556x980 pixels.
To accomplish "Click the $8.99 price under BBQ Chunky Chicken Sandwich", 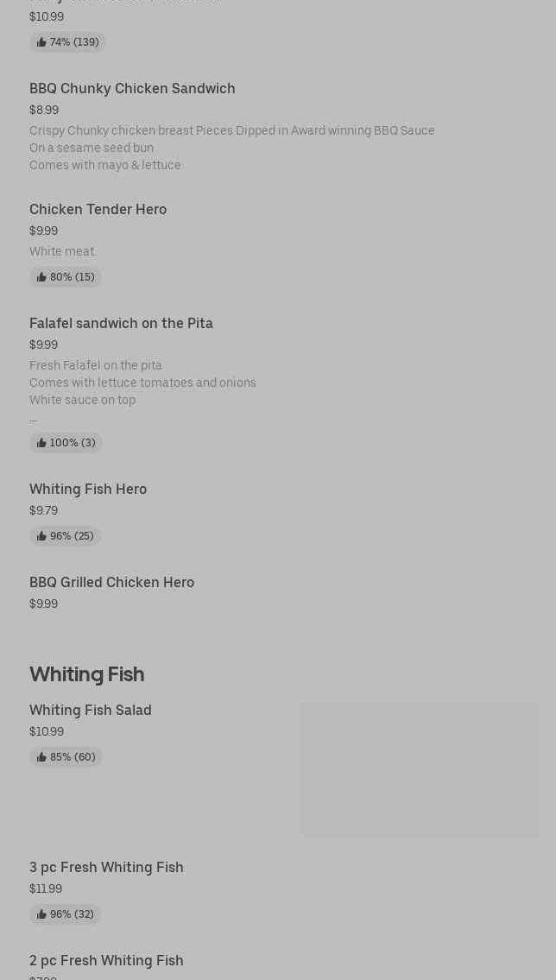I will click(44, 110).
